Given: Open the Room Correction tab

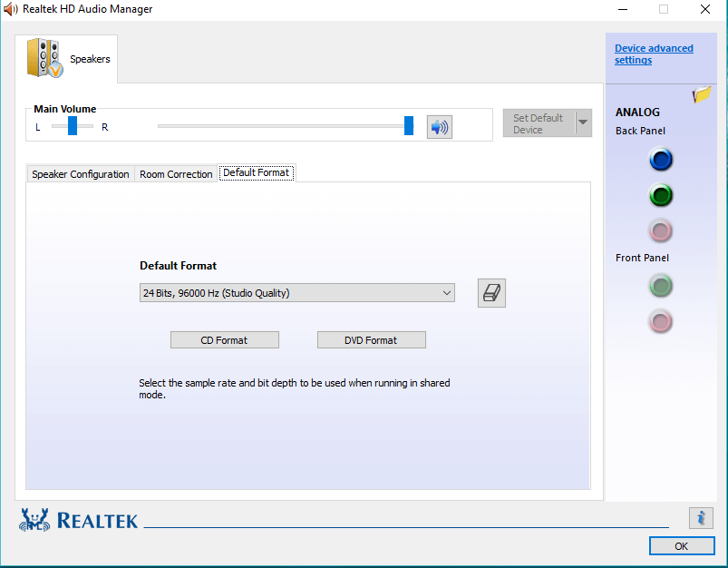Looking at the screenshot, I should [175, 173].
